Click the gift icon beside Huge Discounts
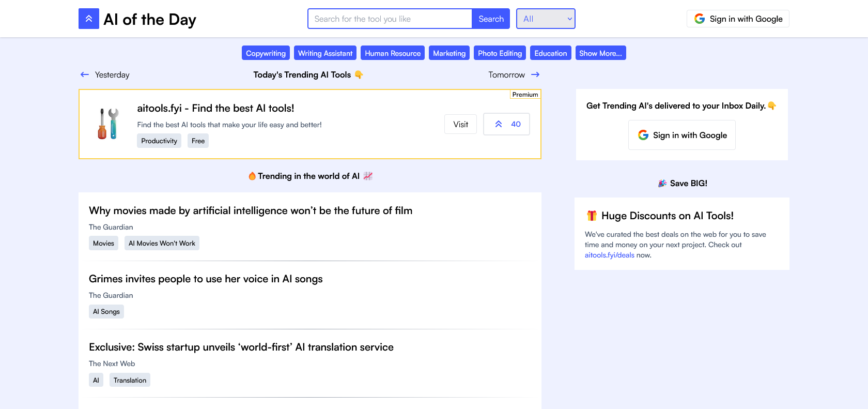The height and width of the screenshot is (409, 868). 592,216
